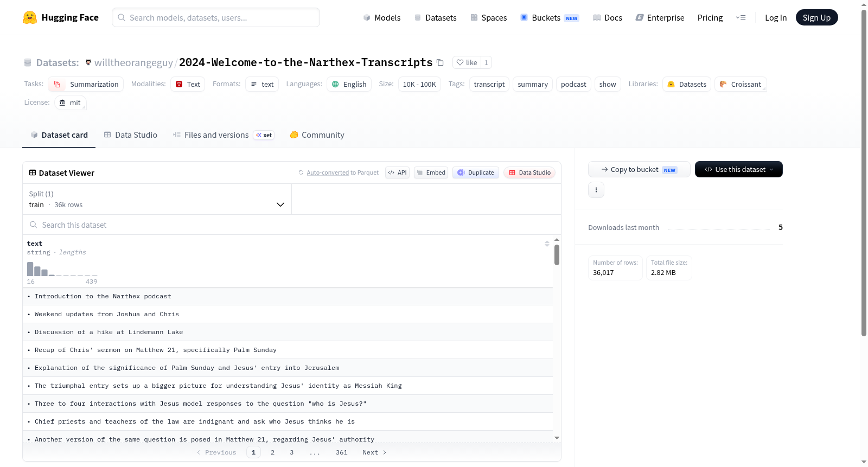Viewport: 868px width, 467px height.
Task: Select the Summarization task tag
Action: point(86,84)
